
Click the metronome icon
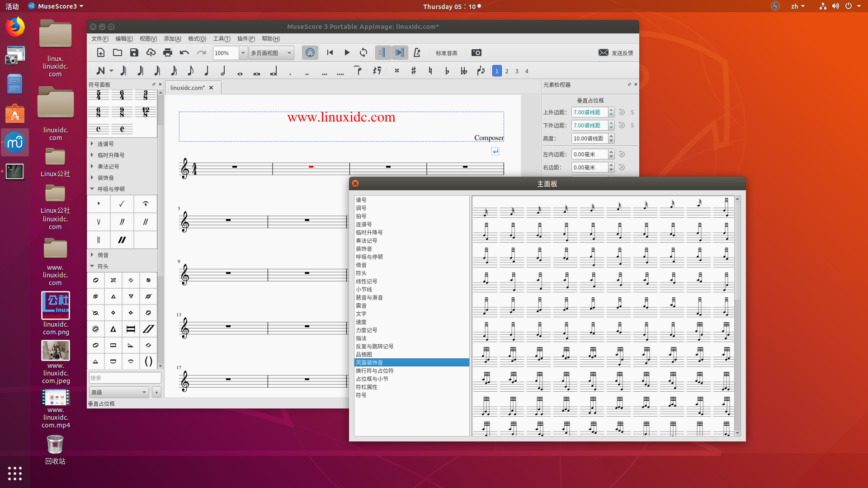(x=417, y=53)
